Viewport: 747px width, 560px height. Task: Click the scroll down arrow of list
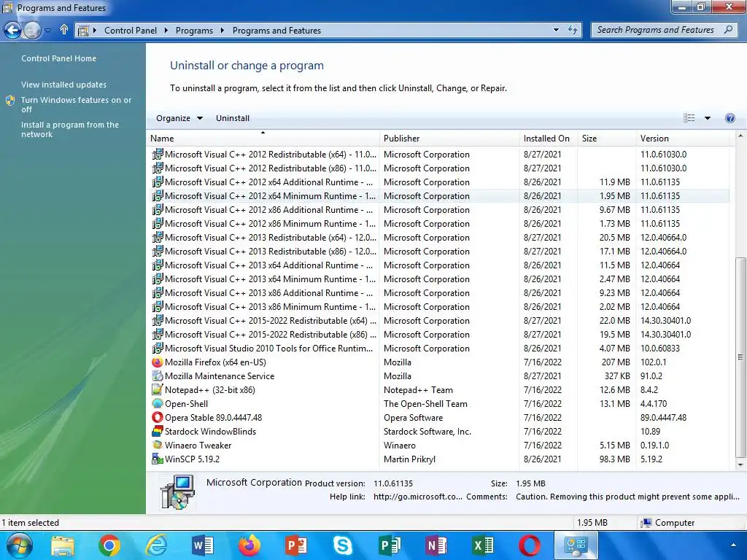740,464
